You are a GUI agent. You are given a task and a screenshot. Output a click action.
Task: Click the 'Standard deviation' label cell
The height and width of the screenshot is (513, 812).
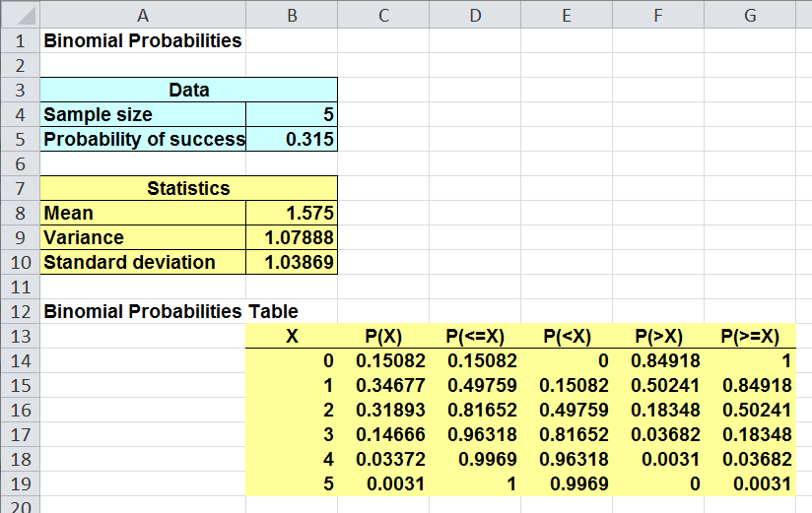point(143,262)
